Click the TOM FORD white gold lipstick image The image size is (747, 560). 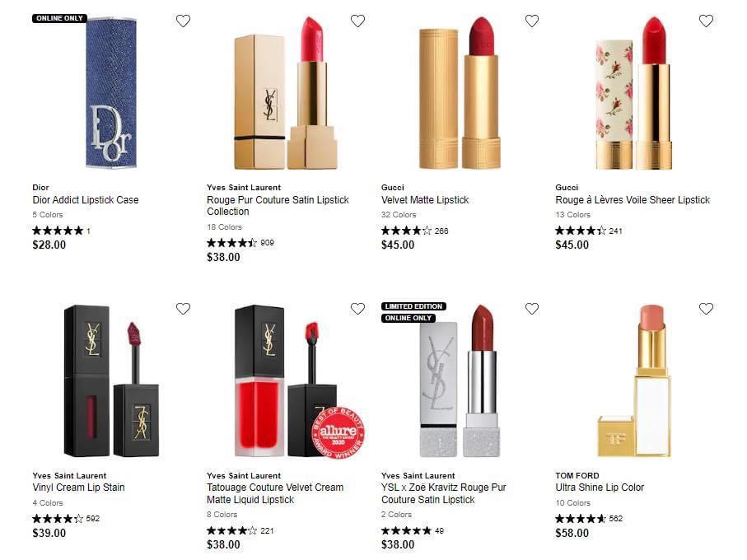tap(634, 381)
